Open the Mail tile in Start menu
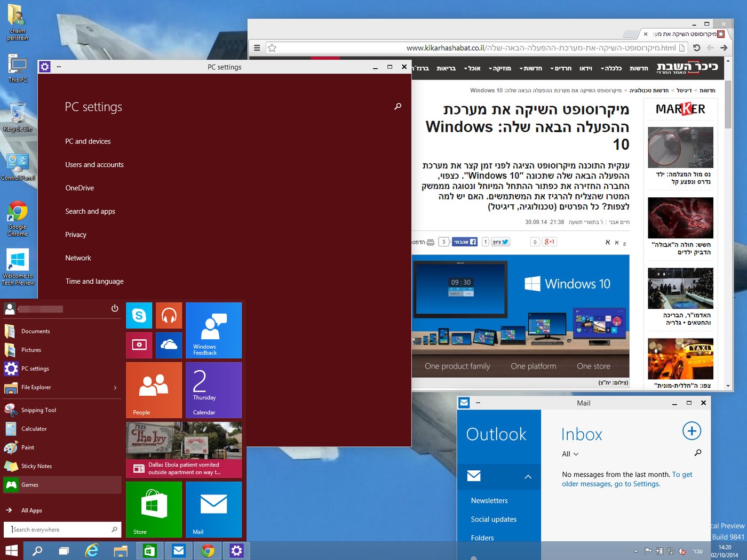The image size is (747, 560). pyautogui.click(x=213, y=509)
